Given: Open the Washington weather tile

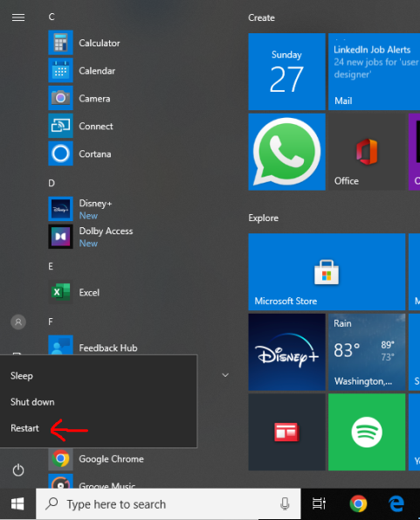Looking at the screenshot, I should point(367,352).
